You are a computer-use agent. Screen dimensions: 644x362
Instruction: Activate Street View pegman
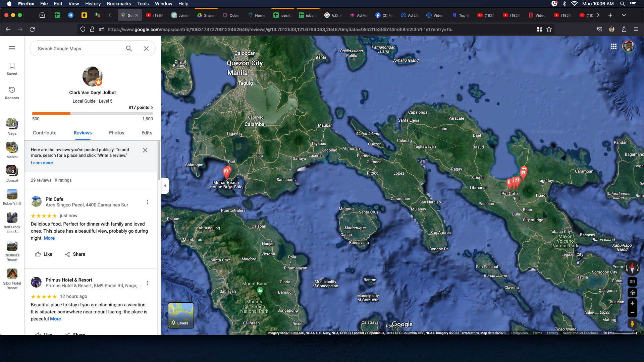coord(632,324)
